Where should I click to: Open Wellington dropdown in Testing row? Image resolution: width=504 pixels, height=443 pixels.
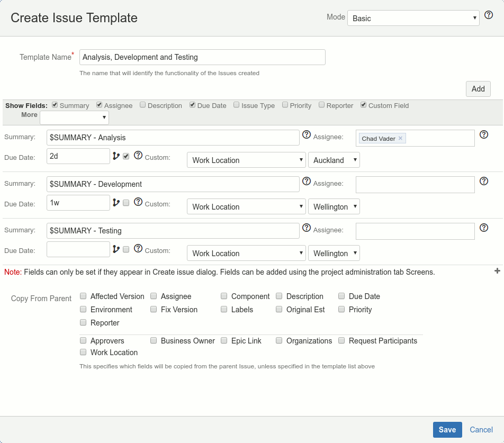[334, 253]
